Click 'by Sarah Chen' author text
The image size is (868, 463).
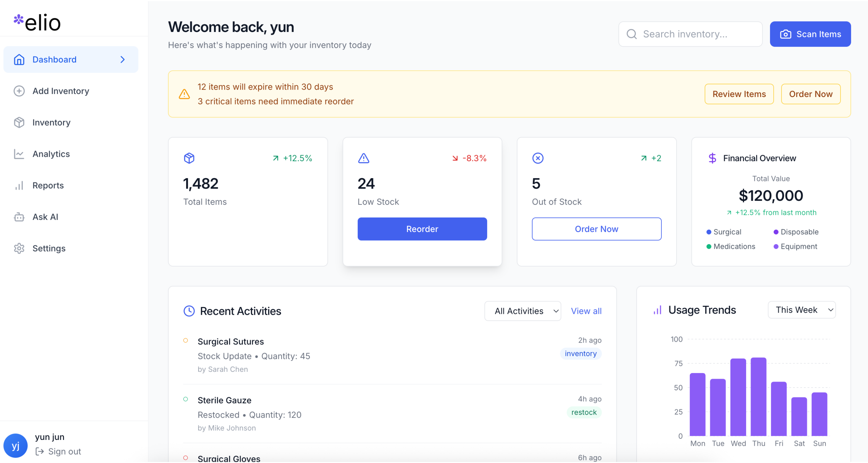(x=223, y=370)
